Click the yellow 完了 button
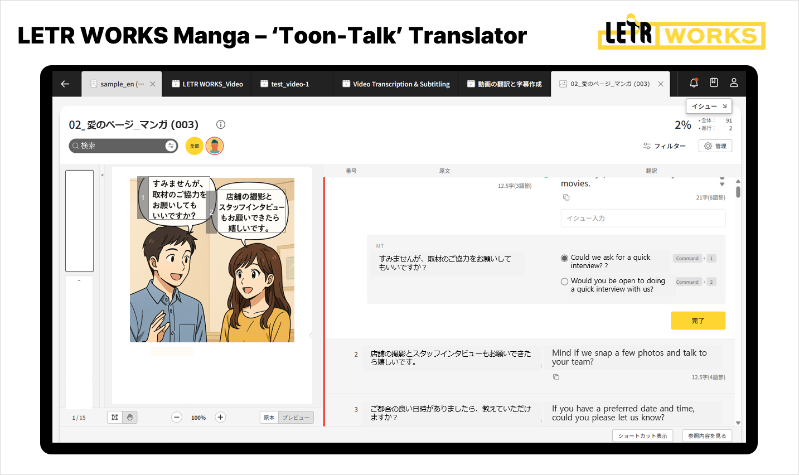The width and height of the screenshot is (799, 475). click(x=698, y=321)
